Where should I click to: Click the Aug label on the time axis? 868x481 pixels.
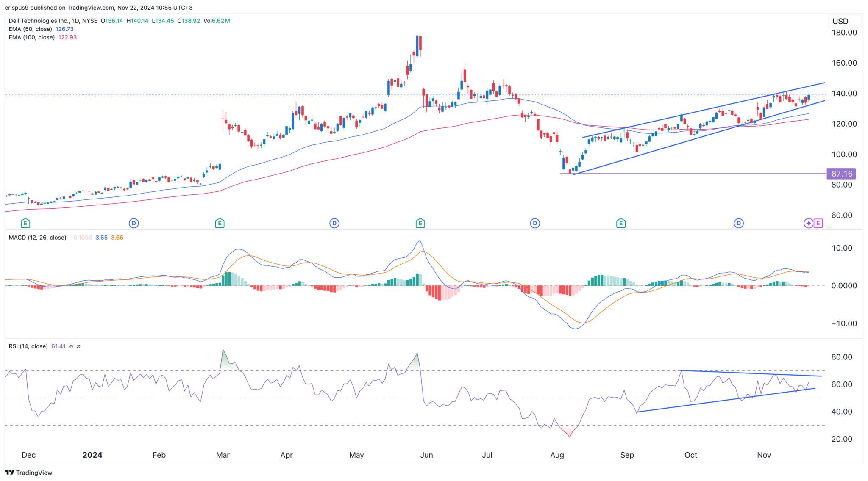pyautogui.click(x=557, y=455)
